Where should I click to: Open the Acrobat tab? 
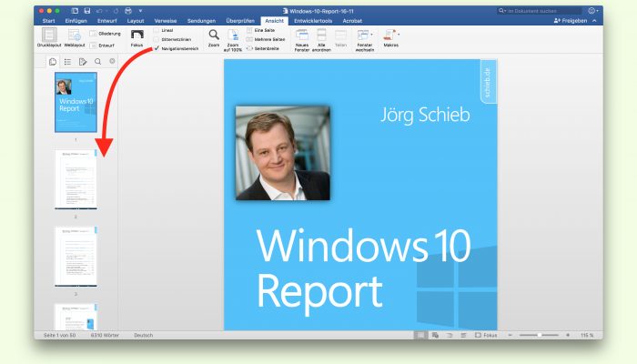click(x=352, y=21)
